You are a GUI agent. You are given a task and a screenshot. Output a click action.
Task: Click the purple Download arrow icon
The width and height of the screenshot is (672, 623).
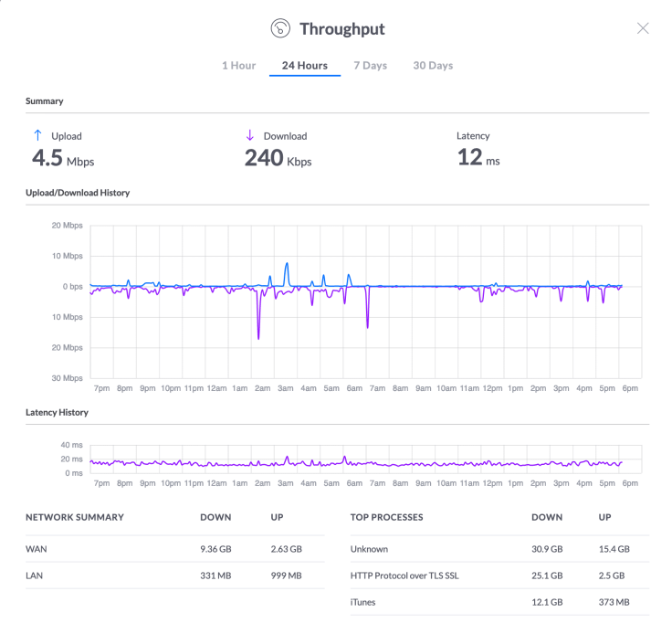[x=250, y=135]
